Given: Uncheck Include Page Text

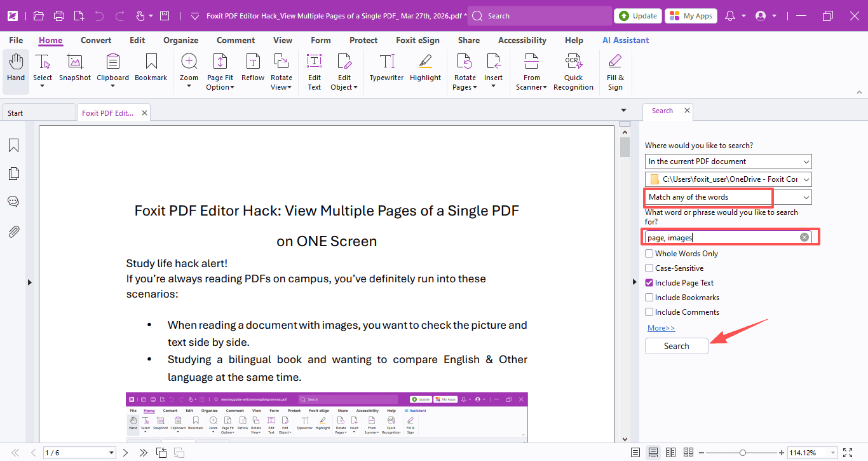Looking at the screenshot, I should (649, 283).
